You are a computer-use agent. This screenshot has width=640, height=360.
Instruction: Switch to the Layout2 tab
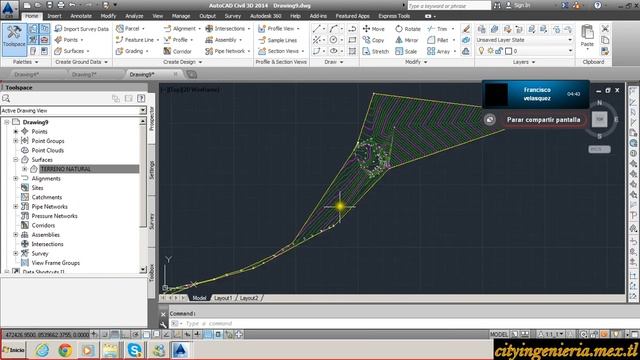pyautogui.click(x=249, y=298)
